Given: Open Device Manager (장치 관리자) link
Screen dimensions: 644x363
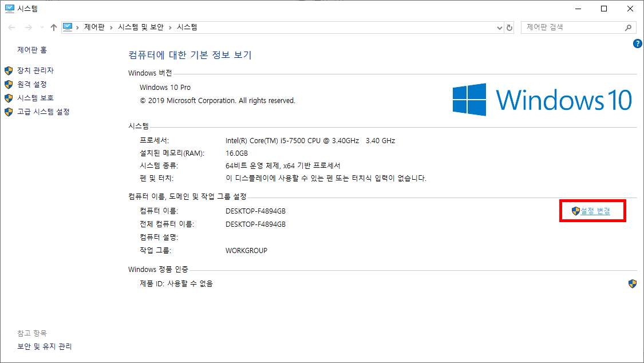Looking at the screenshot, I should [x=35, y=70].
